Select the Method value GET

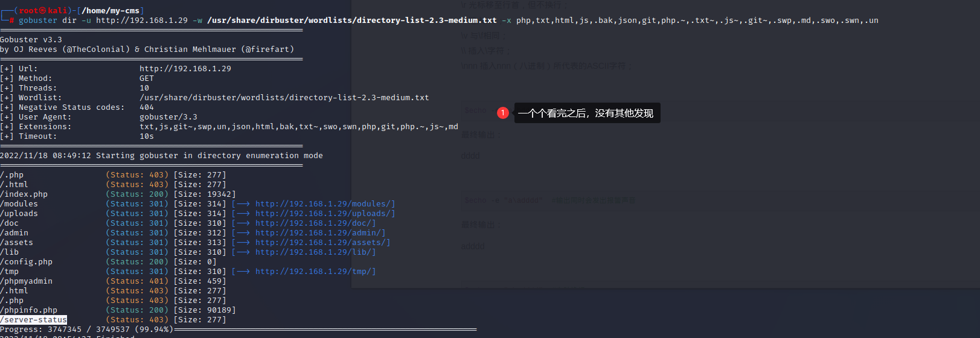coord(147,78)
